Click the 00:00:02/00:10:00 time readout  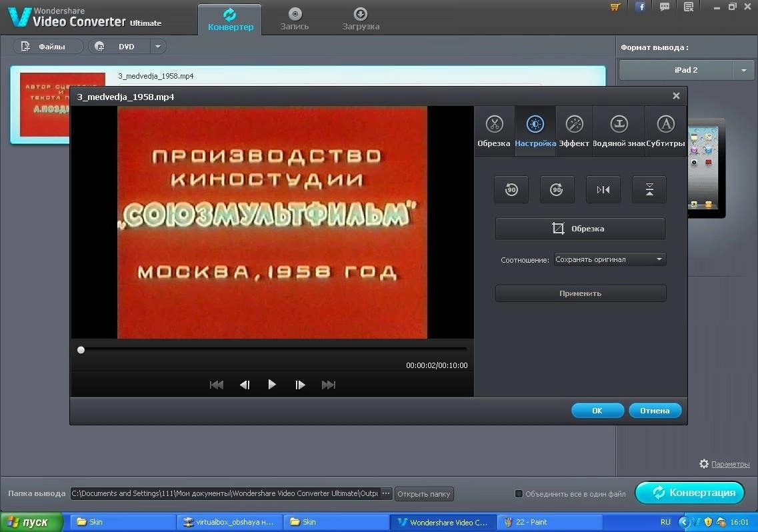(x=437, y=365)
